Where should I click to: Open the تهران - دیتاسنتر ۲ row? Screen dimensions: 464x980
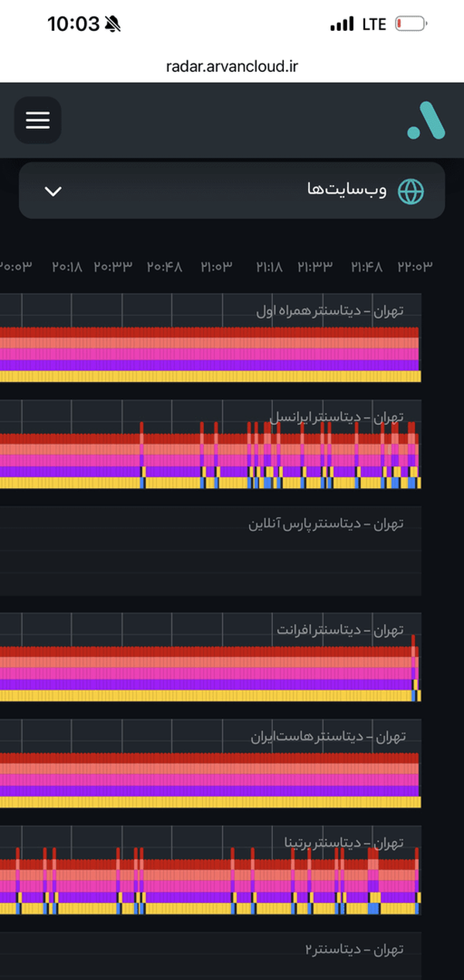tap(210, 957)
